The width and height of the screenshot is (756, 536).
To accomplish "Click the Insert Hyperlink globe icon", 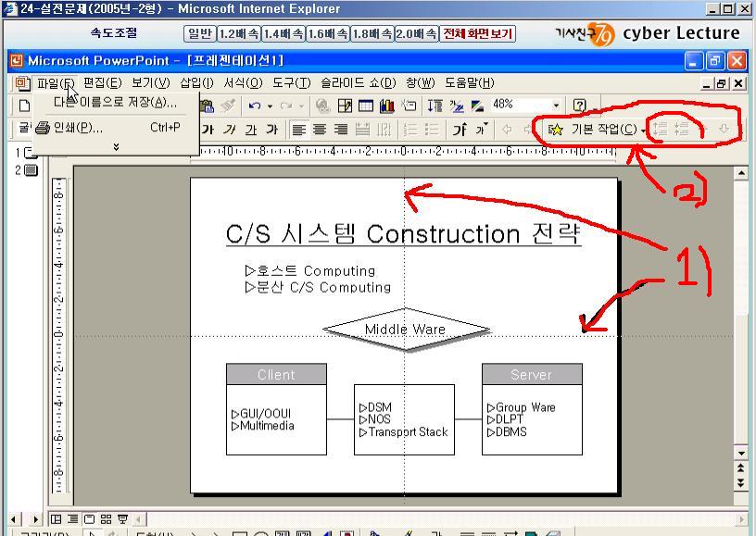I will 322,106.
